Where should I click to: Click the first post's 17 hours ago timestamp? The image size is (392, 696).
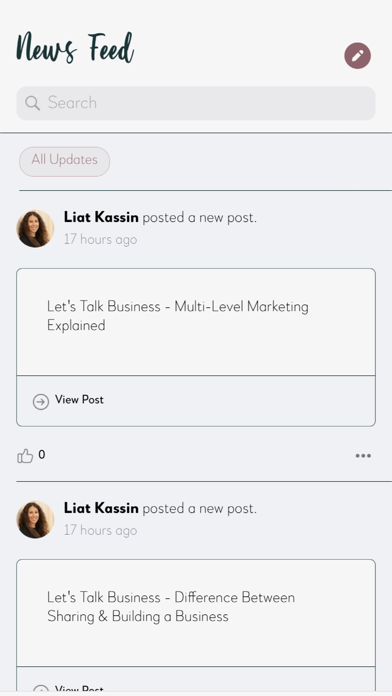click(x=100, y=240)
